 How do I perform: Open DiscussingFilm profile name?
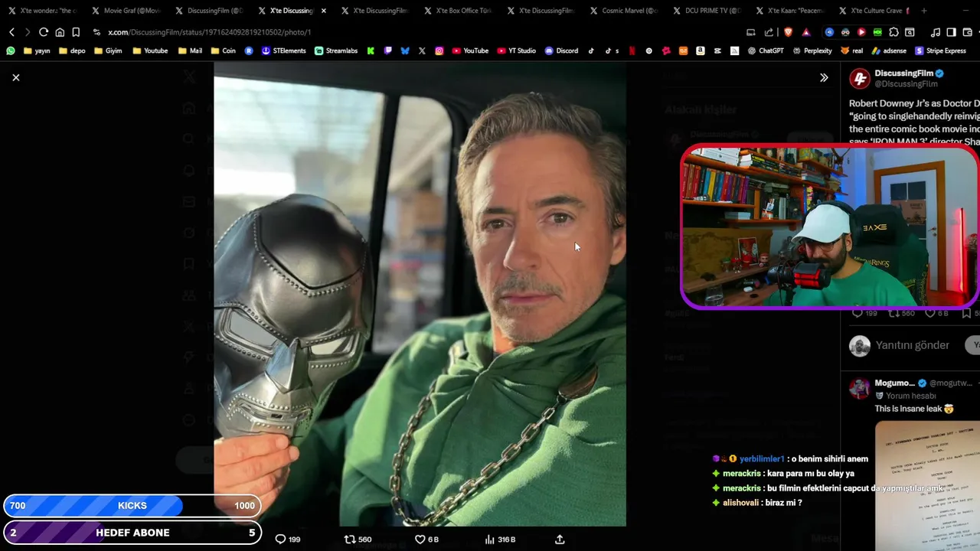point(904,73)
